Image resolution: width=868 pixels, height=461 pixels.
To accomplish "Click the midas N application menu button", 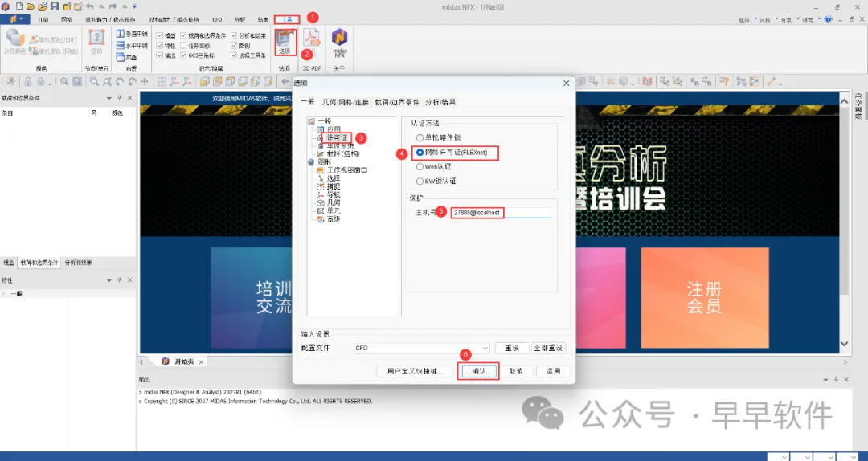I will (15, 19).
